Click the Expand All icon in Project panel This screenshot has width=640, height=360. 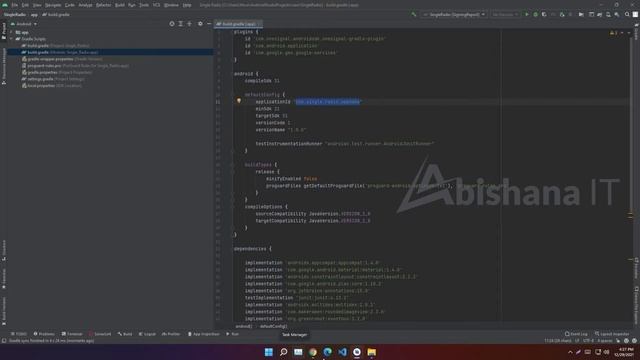click(x=181, y=24)
